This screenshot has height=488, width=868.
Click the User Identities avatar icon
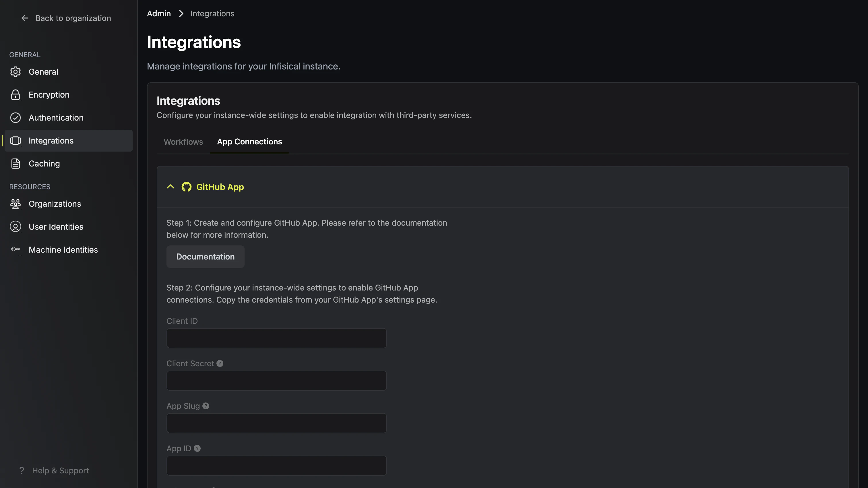pyautogui.click(x=15, y=227)
